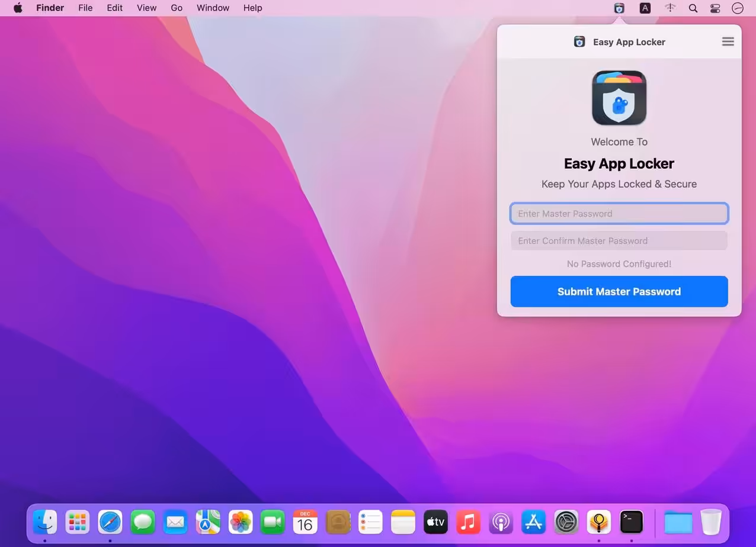
Task: Open FaceTime from the Dock
Action: (273, 522)
